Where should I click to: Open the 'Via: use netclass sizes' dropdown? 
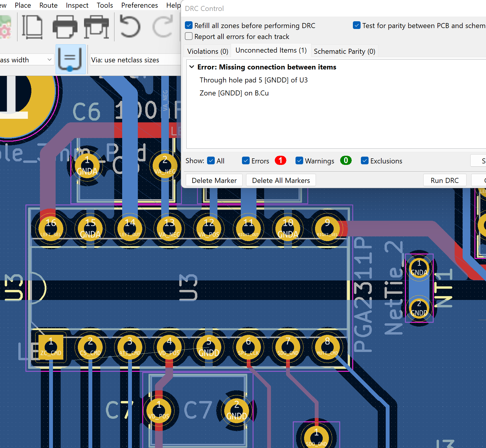[135, 60]
